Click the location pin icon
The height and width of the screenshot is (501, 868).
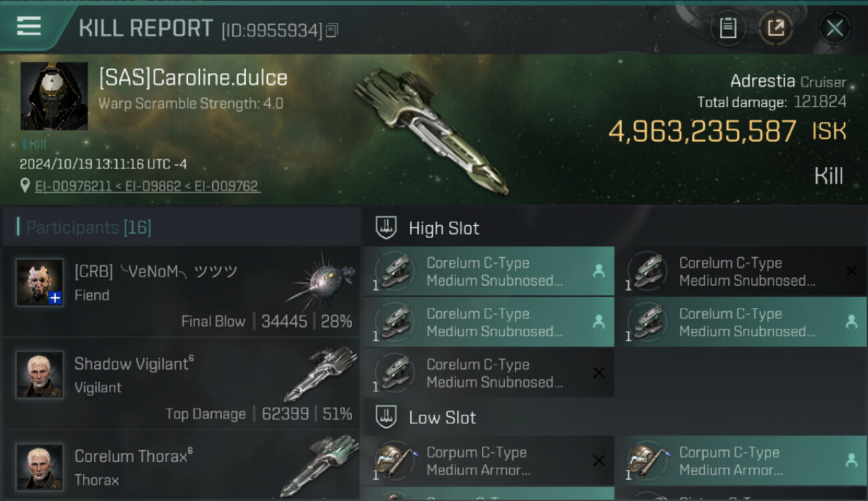point(25,186)
